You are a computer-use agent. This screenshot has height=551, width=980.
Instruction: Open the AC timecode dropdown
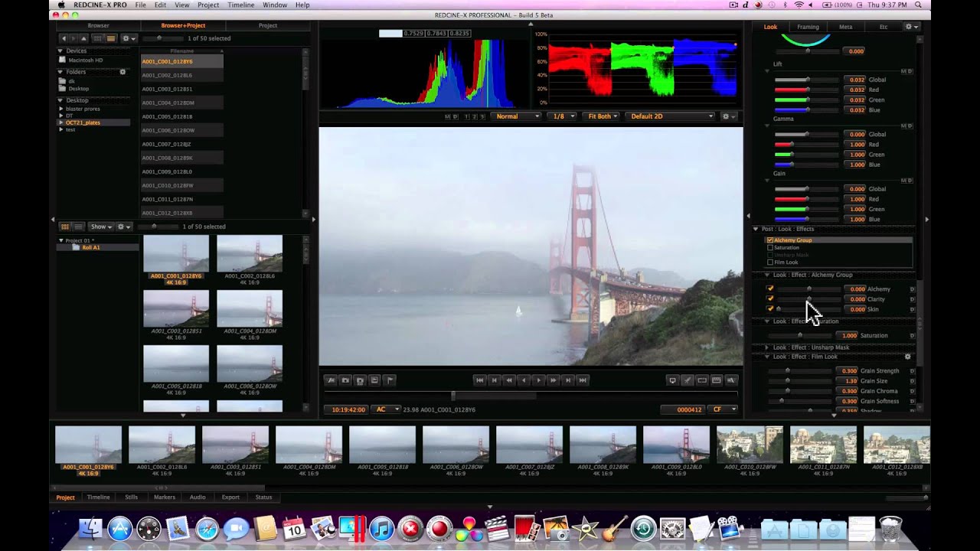click(x=386, y=409)
